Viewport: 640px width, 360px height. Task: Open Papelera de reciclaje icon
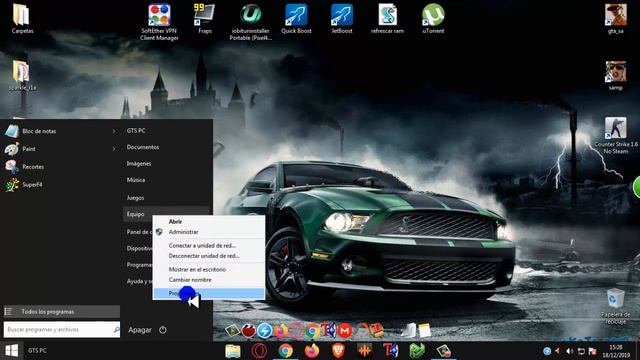pyautogui.click(x=616, y=305)
